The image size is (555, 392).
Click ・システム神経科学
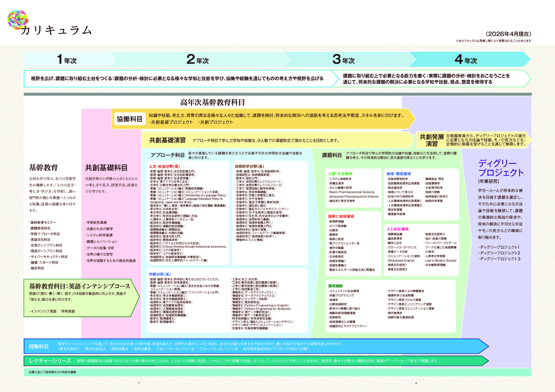(x=340, y=179)
